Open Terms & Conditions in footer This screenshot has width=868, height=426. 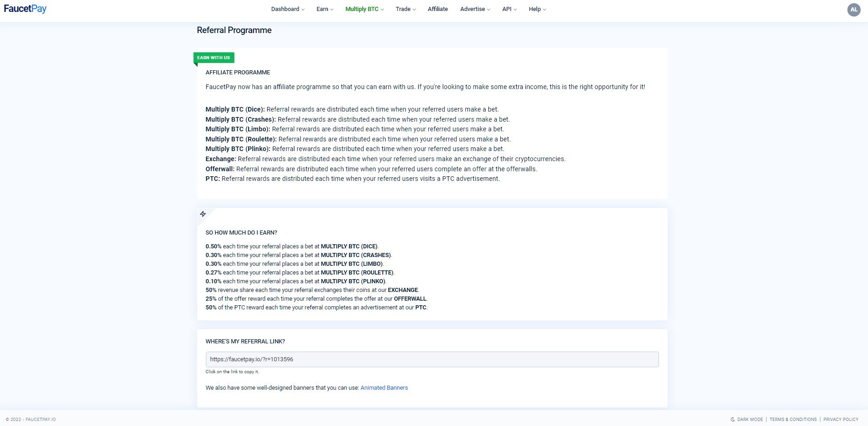(x=793, y=419)
